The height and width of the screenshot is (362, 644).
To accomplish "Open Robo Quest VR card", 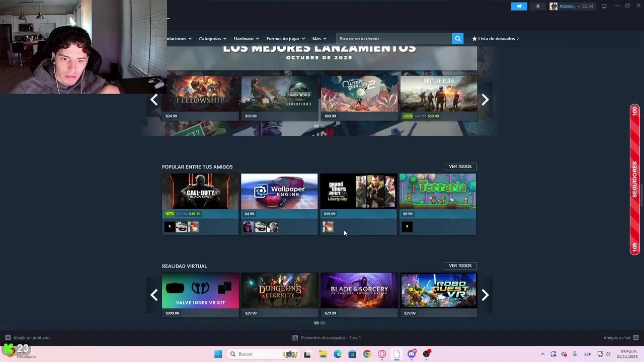I will point(438,295).
